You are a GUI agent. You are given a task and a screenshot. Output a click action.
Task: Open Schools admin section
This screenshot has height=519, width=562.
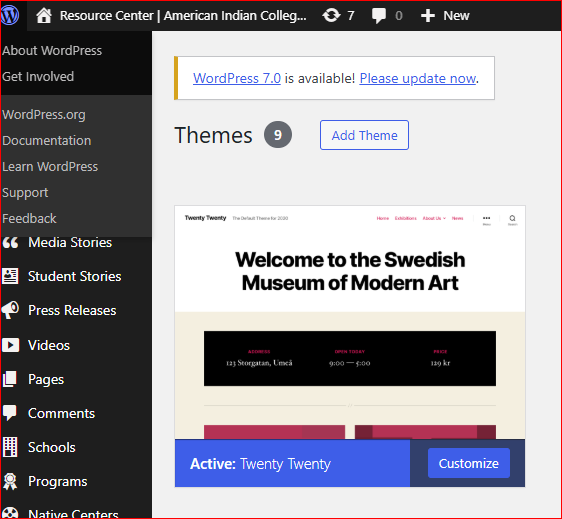[x=52, y=447]
